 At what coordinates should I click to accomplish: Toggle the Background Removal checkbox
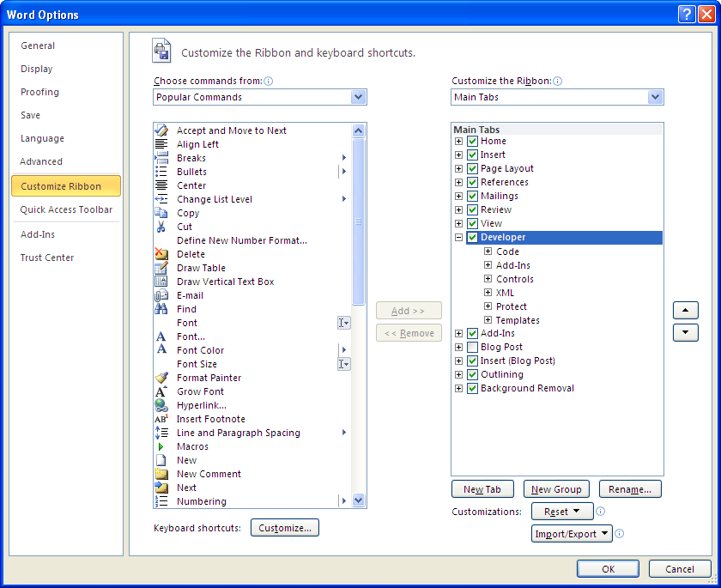(472, 389)
